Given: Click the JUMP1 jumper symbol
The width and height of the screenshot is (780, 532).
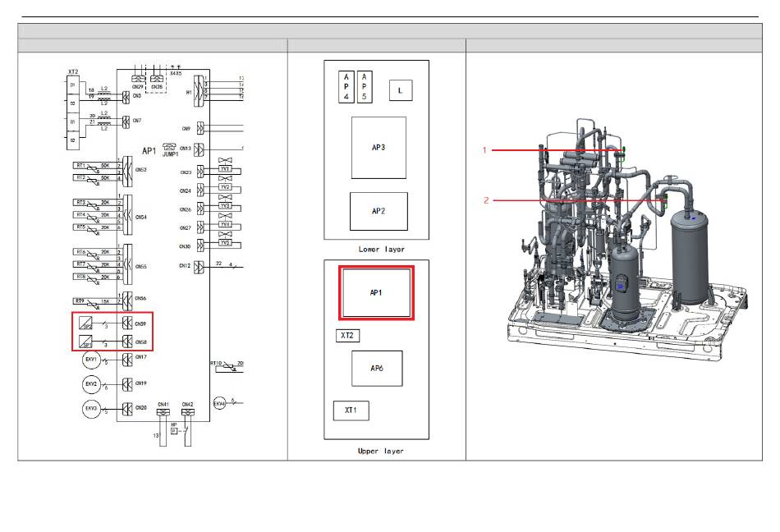Looking at the screenshot, I should pos(170,147).
